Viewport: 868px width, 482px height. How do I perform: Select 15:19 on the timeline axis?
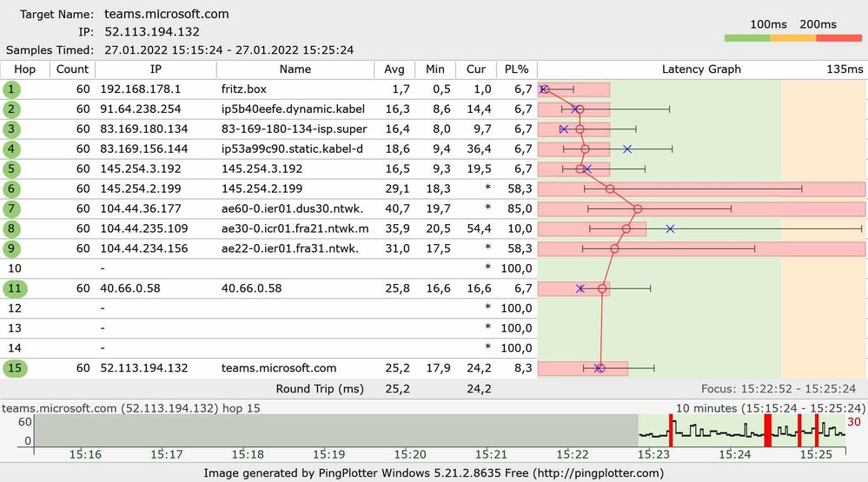[328, 454]
